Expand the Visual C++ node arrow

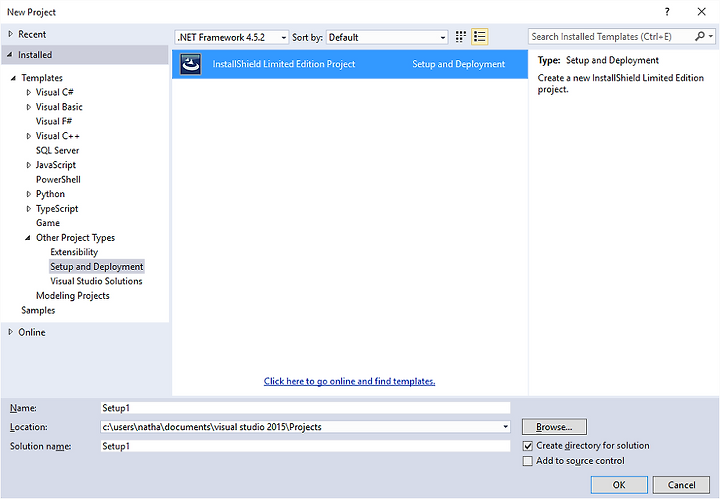click(28, 136)
